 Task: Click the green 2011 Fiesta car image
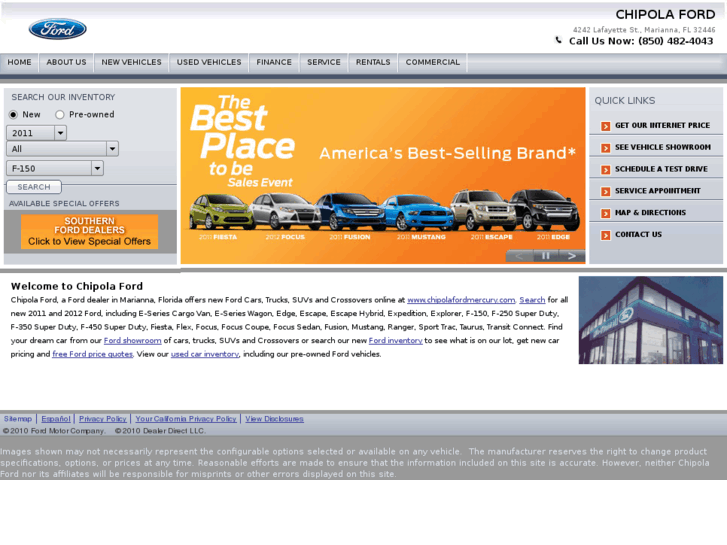tap(221, 212)
